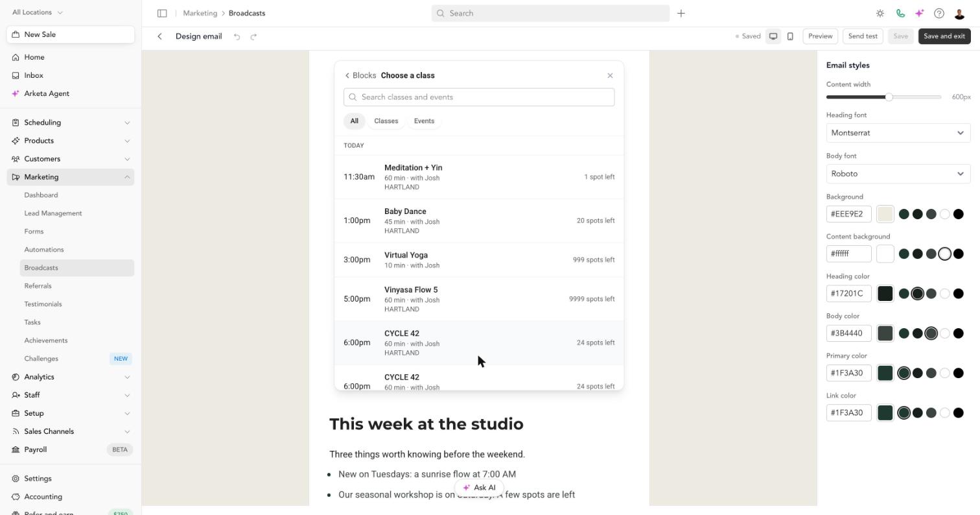Click Save and exit
This screenshot has height=515, width=980.
944,36
